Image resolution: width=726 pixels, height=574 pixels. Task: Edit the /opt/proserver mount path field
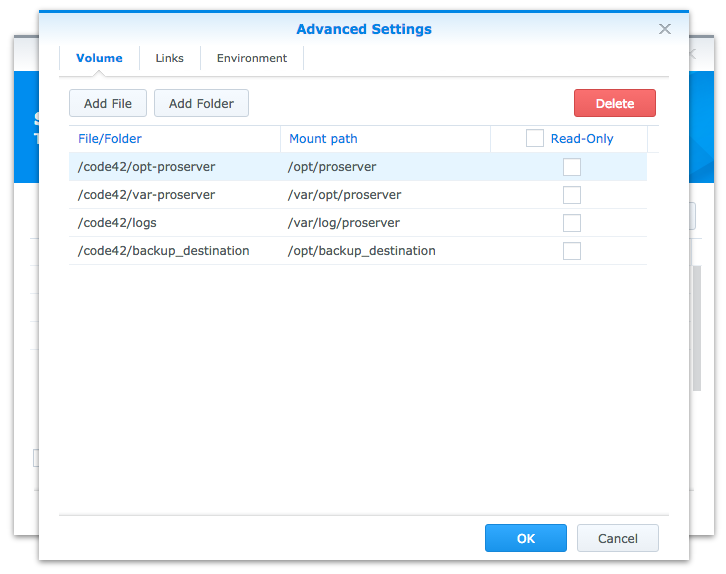[x=385, y=167]
